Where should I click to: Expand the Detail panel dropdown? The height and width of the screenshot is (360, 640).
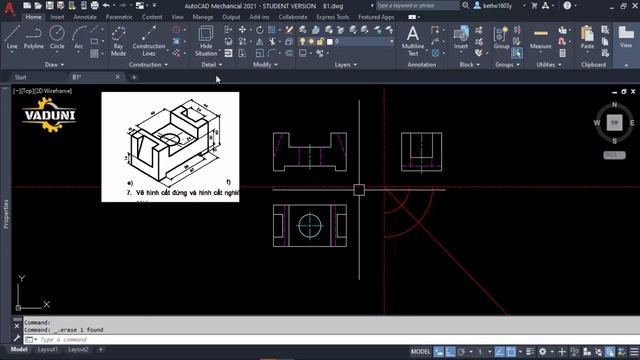[x=212, y=64]
